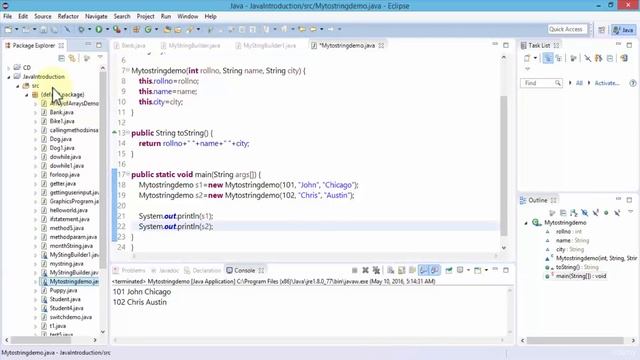Click the editor vertical scrollbar
This screenshot has height=360, width=640.
504,165
